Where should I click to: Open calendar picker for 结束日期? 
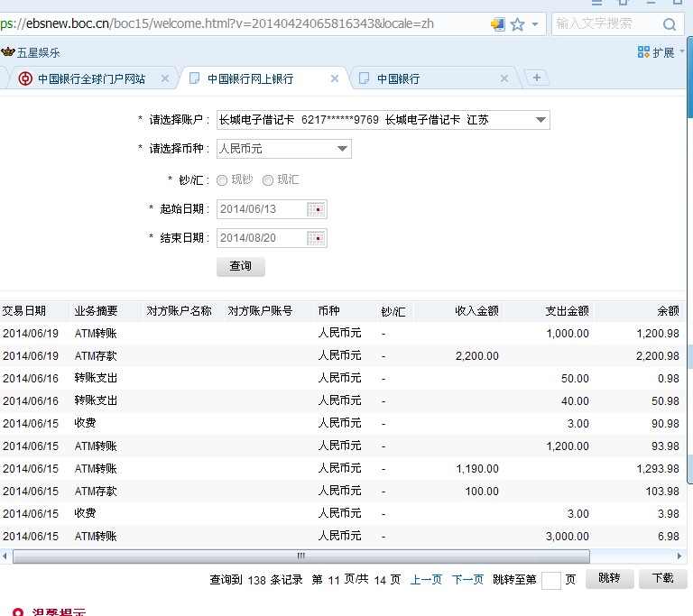click(316, 238)
